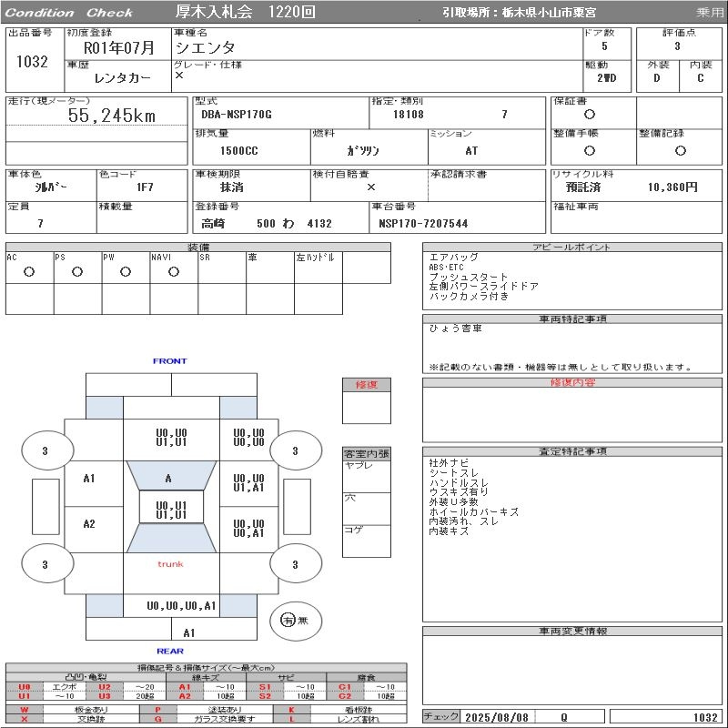Select rear bumper marks 'U0,U0,U0,A1'
Viewport: 728px width, 728px height.
(x=181, y=606)
